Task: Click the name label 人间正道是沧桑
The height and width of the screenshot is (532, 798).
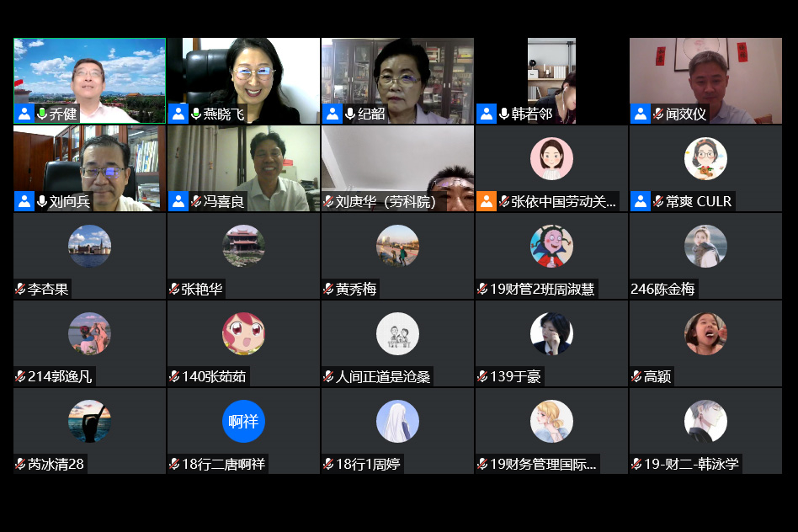Action: pyautogui.click(x=383, y=377)
